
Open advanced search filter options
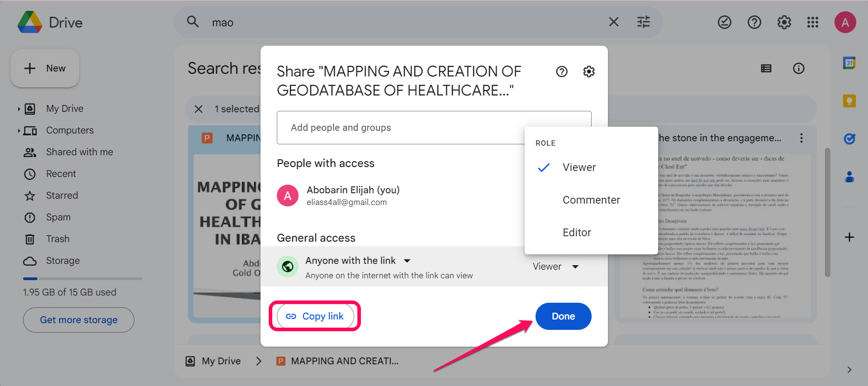[x=643, y=22]
